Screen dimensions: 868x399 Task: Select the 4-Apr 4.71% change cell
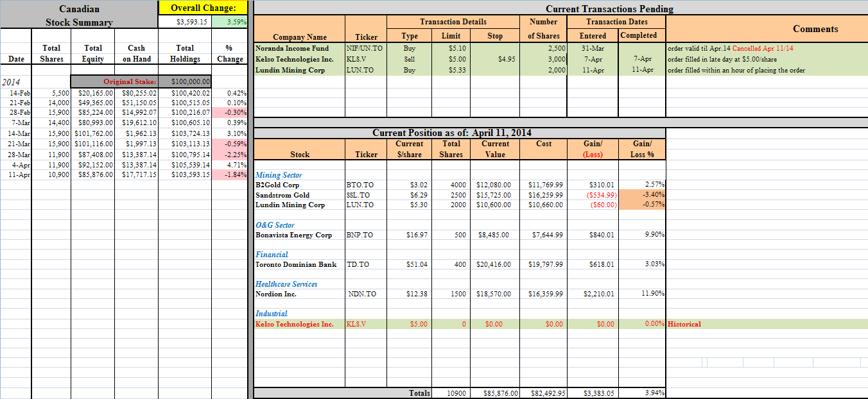pyautogui.click(x=229, y=164)
